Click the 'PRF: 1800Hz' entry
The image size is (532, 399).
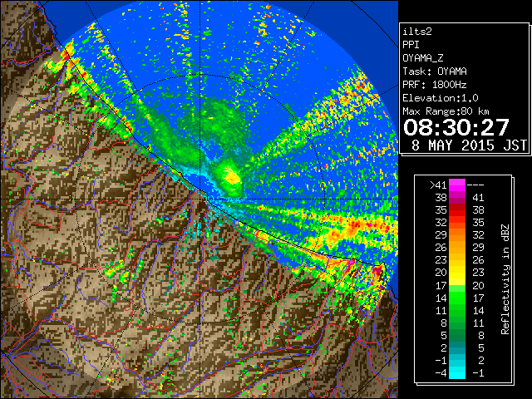click(x=435, y=85)
